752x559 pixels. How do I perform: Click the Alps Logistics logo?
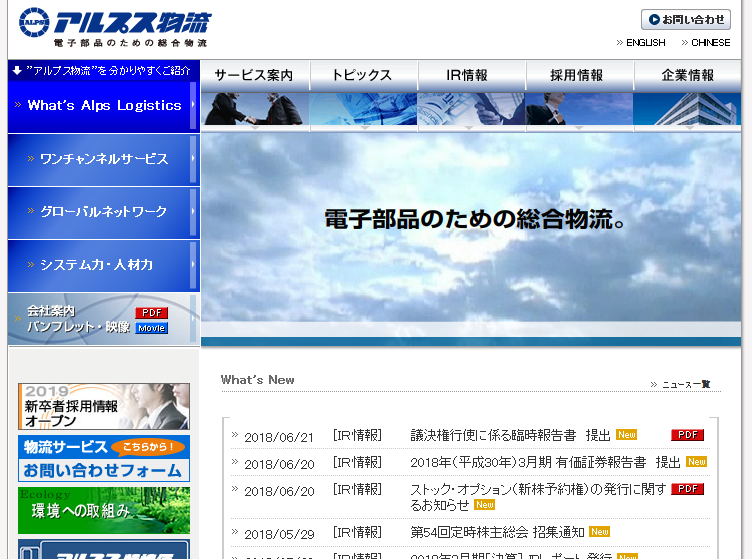pyautogui.click(x=115, y=26)
